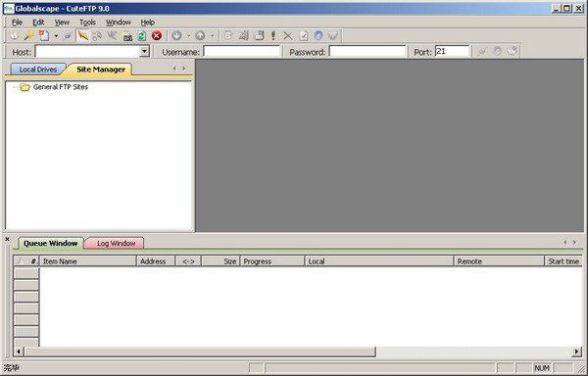Click the briefcase folder toolbar icon
This screenshot has height=376, width=588.
(x=127, y=36)
